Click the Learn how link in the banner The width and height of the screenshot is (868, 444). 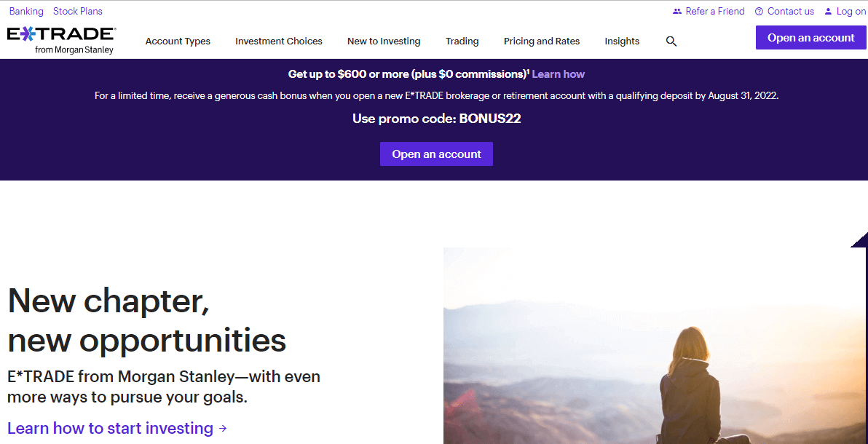(x=558, y=74)
